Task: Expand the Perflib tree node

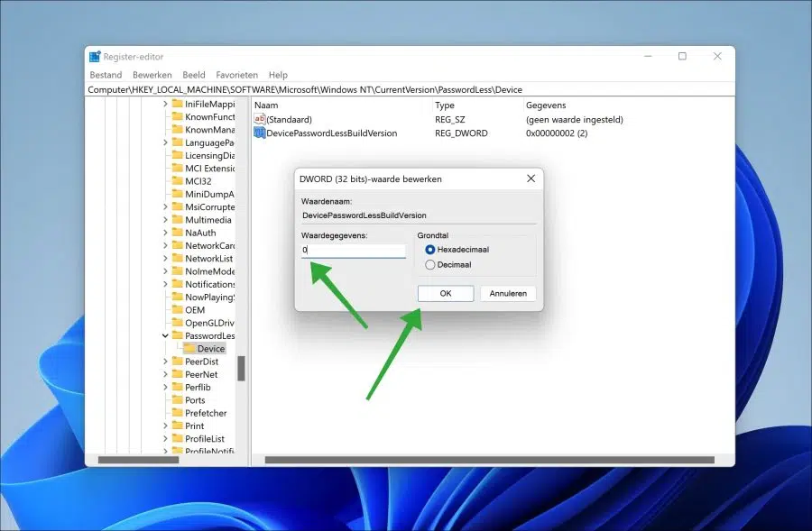Action: click(165, 387)
